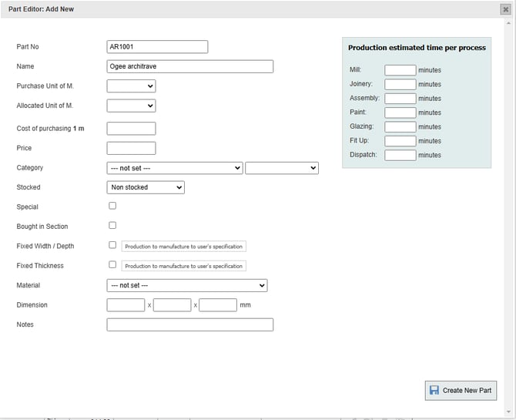This screenshot has width=516, height=420.
Task: Enable the Bought in Section checkbox
Action: tap(112, 226)
